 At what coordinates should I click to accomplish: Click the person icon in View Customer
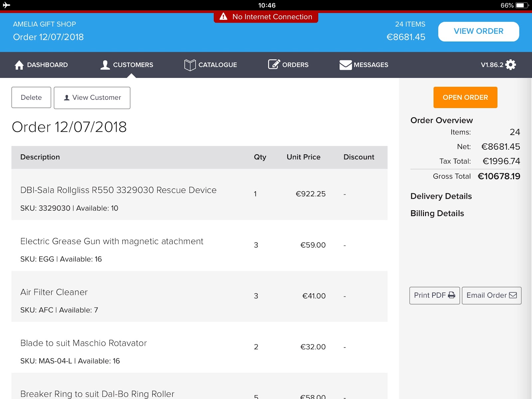pyautogui.click(x=67, y=97)
